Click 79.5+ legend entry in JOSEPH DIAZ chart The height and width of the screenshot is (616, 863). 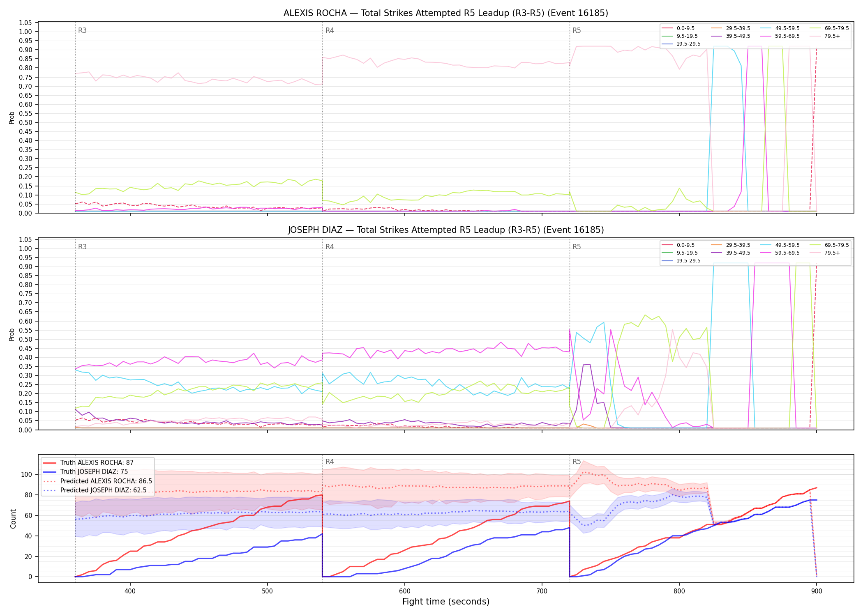(x=825, y=253)
